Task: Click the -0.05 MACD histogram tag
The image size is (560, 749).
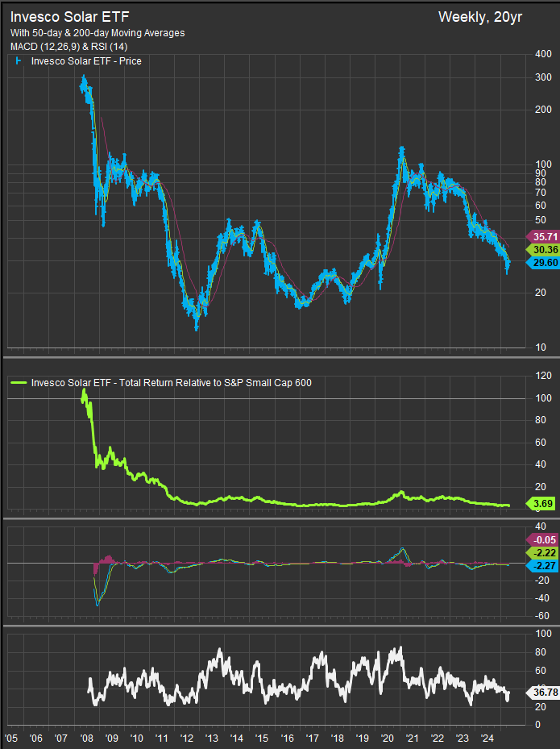Action: coord(543,539)
